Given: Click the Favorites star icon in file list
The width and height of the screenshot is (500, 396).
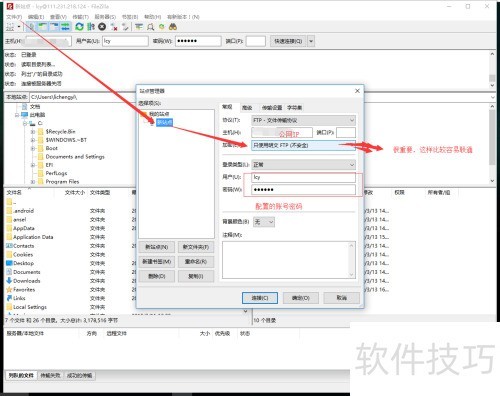Looking at the screenshot, I should coord(9,289).
